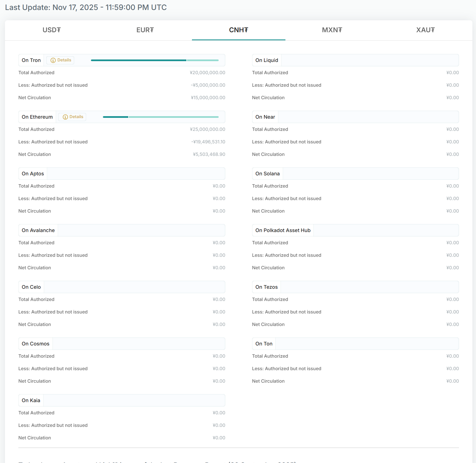Switch to the USD₮ tab
Viewport: 476px width, 463px height.
51,30
